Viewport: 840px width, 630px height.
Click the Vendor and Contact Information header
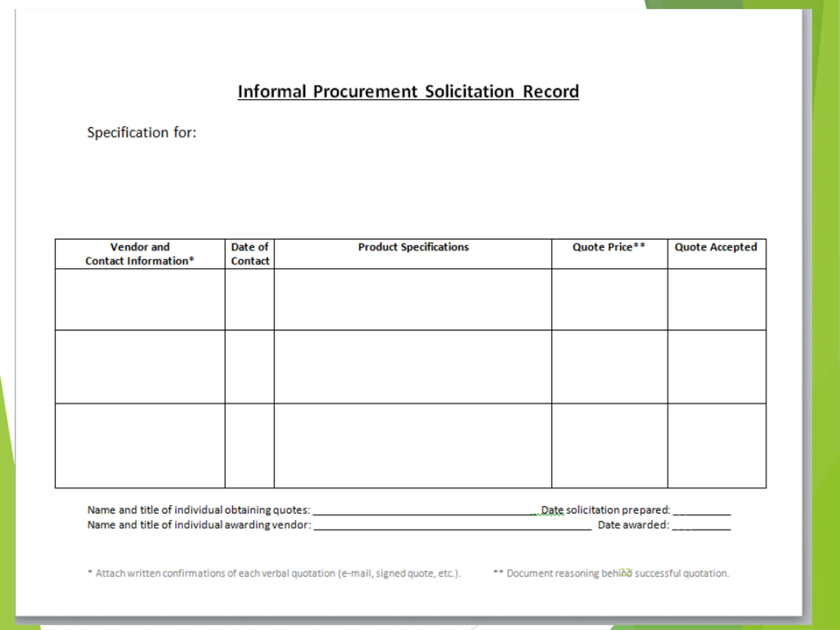[x=140, y=254]
